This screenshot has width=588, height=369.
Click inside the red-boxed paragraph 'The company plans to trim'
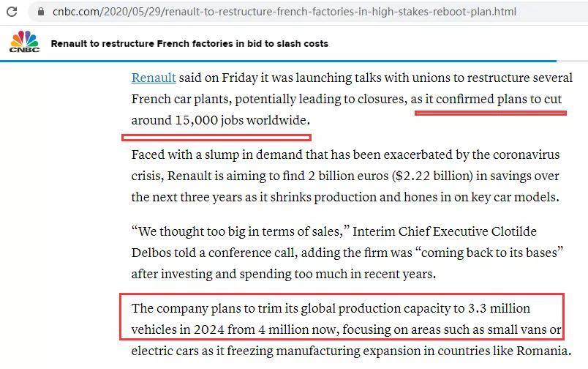pyautogui.click(x=342, y=317)
